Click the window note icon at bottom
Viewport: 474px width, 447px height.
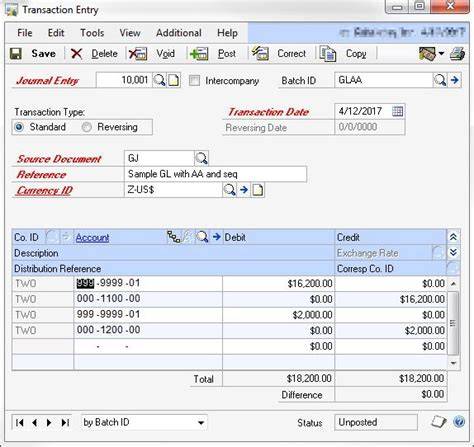click(439, 422)
